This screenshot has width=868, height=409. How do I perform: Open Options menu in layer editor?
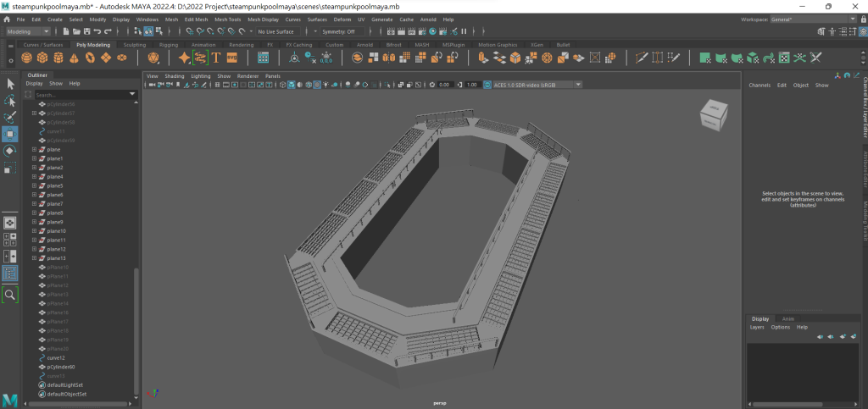(781, 327)
